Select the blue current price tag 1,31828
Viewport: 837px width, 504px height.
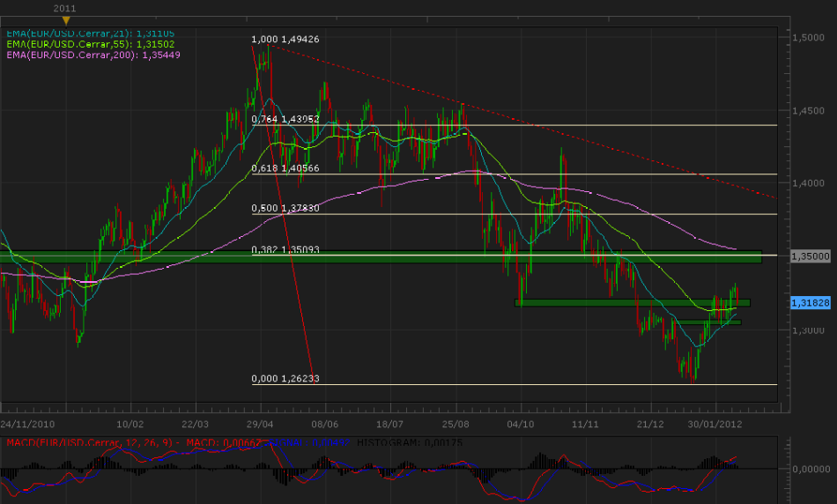pos(810,302)
